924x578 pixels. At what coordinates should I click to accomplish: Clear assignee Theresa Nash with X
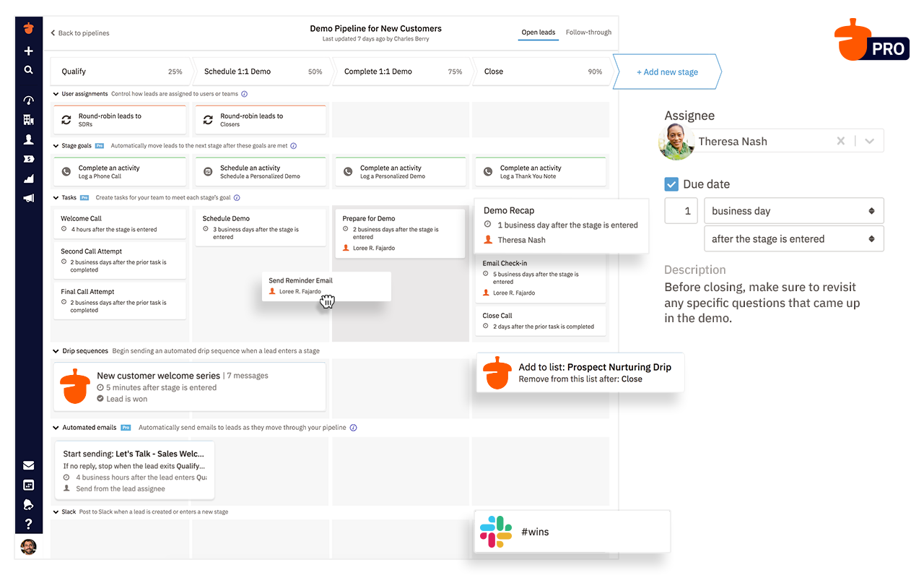[841, 142]
